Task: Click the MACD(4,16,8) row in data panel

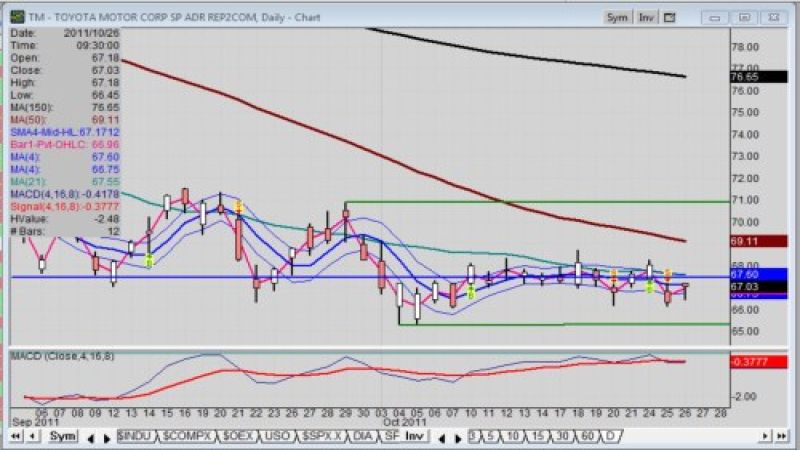Action: point(65,194)
